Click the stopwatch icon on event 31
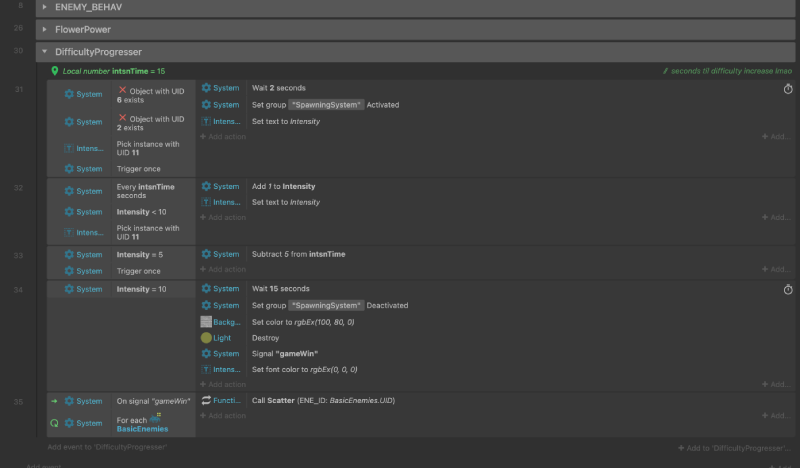Screen dimensions: 800x468 (x=787, y=89)
